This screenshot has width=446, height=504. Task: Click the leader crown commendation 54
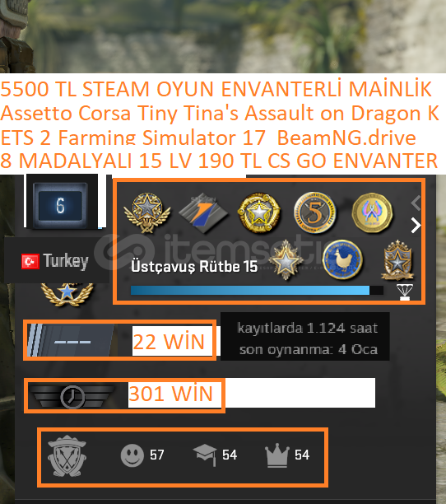(x=287, y=455)
